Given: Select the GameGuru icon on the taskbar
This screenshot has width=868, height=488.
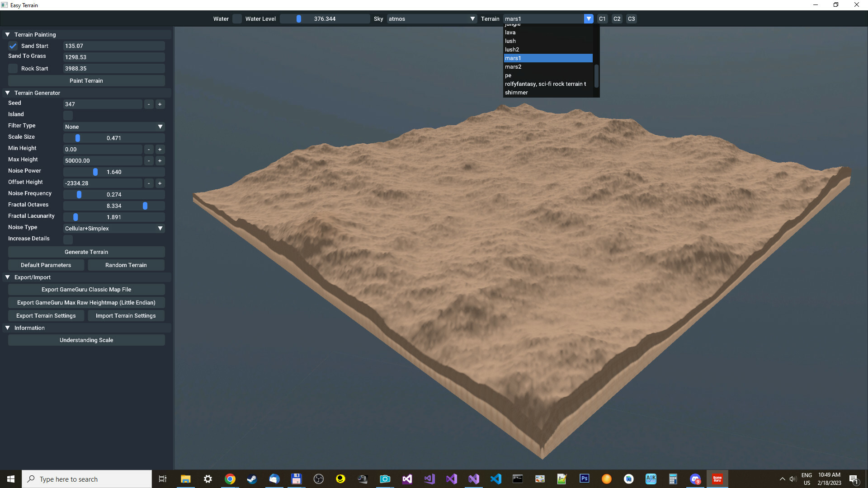Looking at the screenshot, I should point(717,479).
